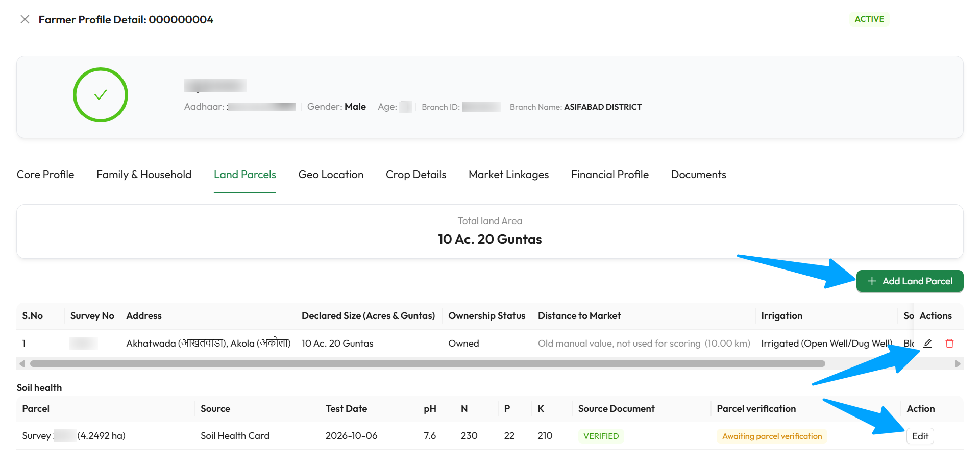
Task: Open the Documents tab
Action: click(699, 175)
